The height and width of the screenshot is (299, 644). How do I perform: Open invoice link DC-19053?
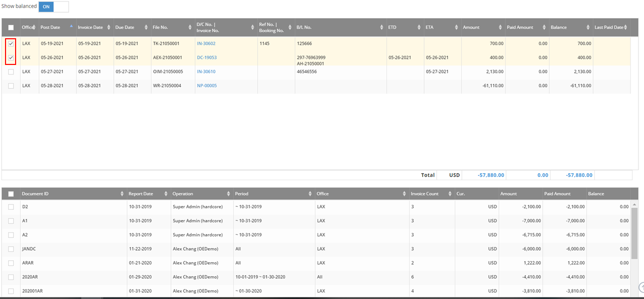pyautogui.click(x=206, y=58)
